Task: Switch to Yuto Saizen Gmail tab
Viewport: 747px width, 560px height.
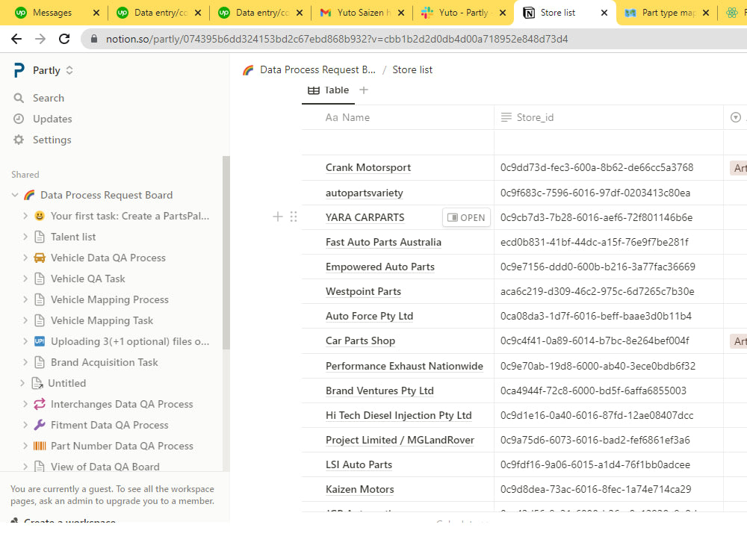Action: click(x=361, y=13)
